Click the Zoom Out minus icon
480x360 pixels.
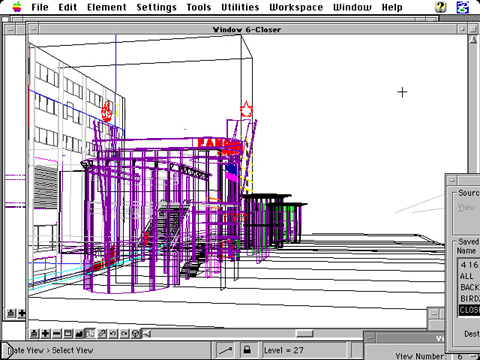click(x=57, y=333)
